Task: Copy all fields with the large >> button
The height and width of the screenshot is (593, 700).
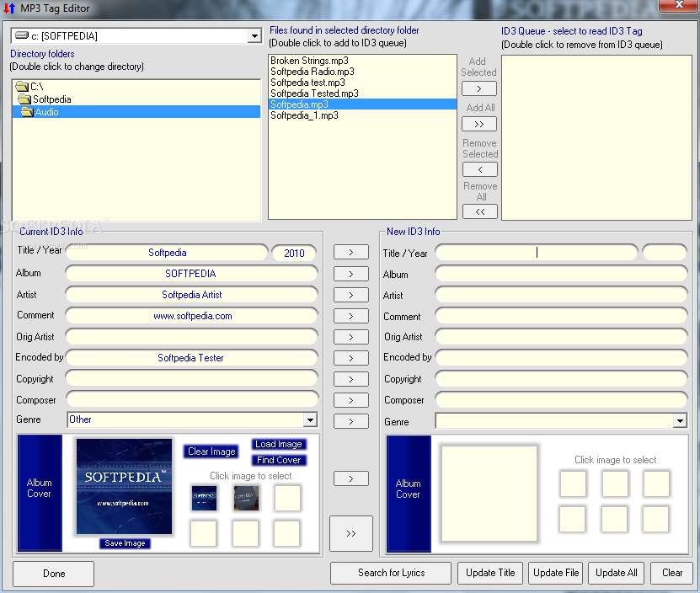Action: (x=351, y=533)
